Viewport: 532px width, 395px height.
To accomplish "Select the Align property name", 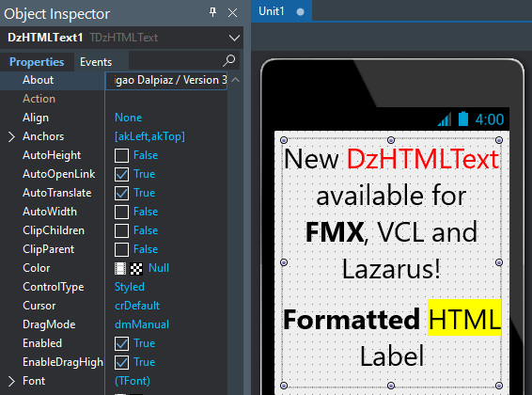I will [36, 118].
